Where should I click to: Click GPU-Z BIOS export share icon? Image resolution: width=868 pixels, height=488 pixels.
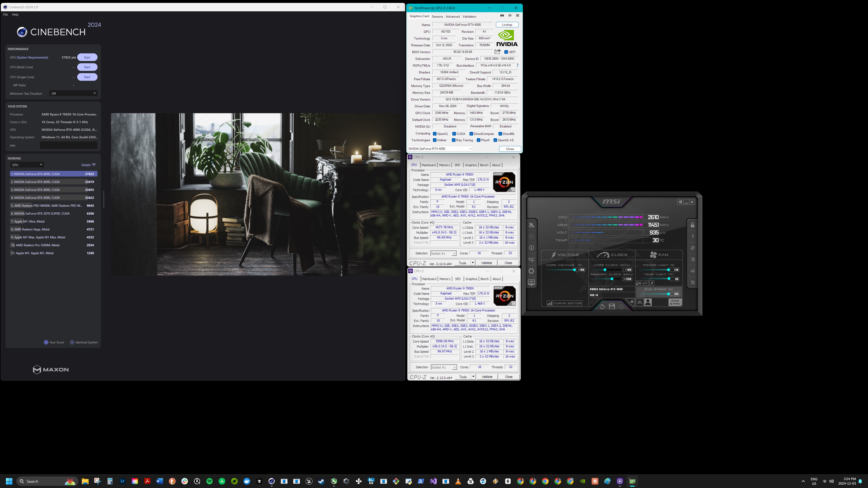click(497, 52)
